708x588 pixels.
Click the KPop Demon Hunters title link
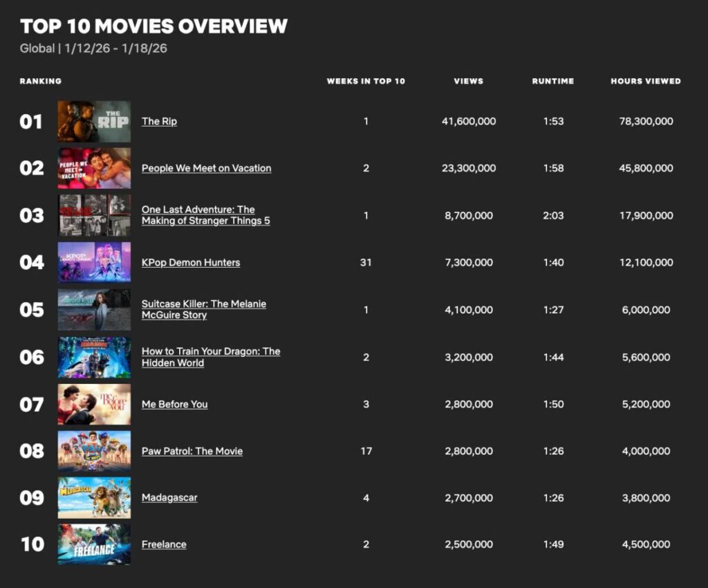pyautogui.click(x=191, y=262)
